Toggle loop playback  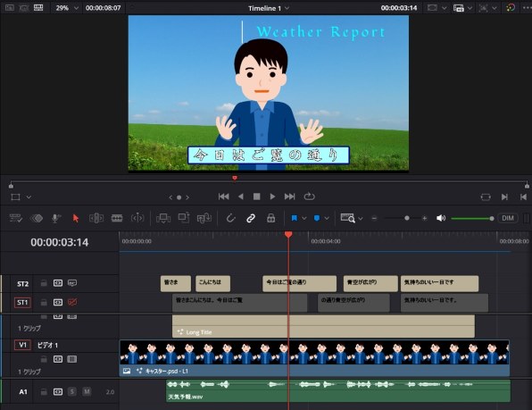pyautogui.click(x=309, y=197)
